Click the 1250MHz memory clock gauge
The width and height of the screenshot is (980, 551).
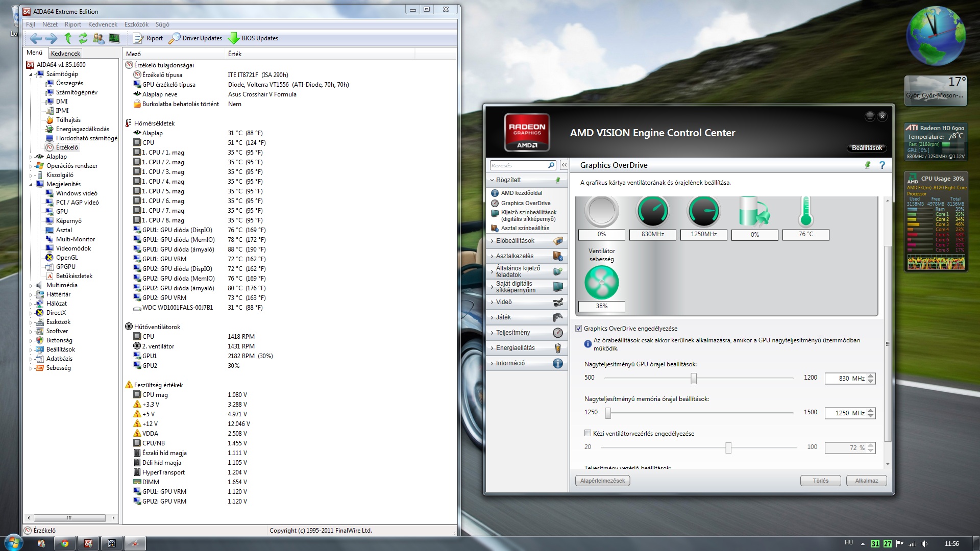point(703,211)
